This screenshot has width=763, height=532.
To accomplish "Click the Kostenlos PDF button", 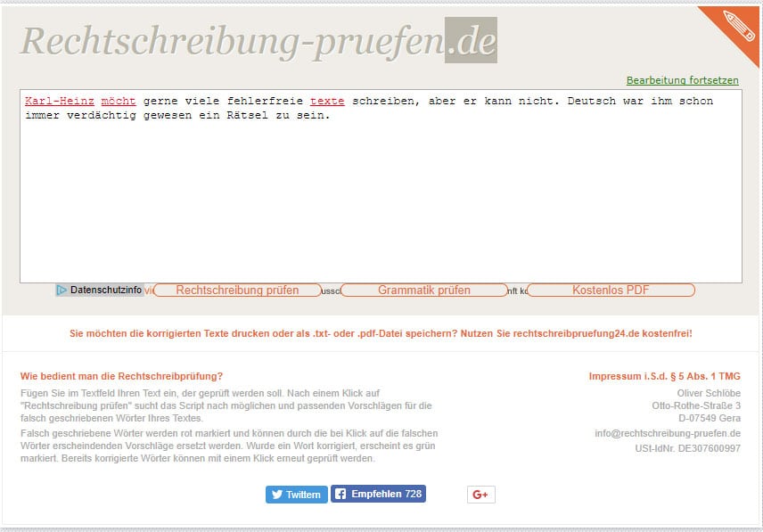I will (x=611, y=291).
